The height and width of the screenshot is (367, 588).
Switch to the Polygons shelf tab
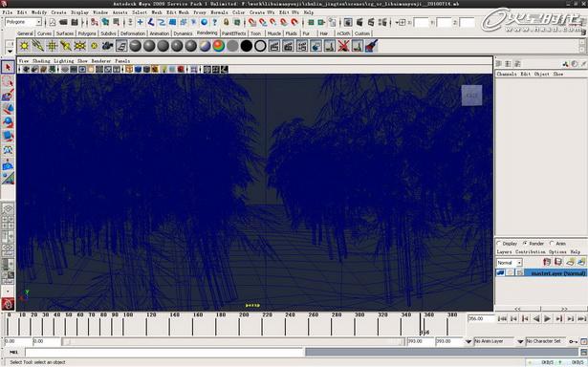click(87, 33)
